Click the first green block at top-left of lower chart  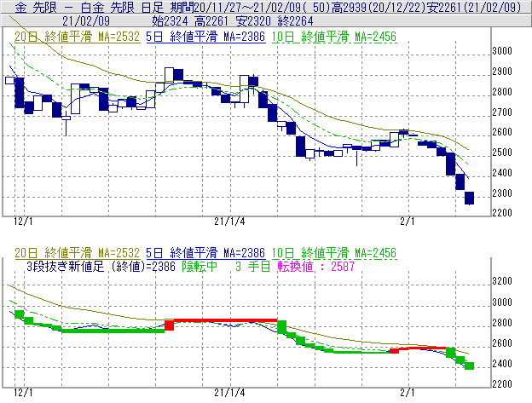[x=20, y=314]
